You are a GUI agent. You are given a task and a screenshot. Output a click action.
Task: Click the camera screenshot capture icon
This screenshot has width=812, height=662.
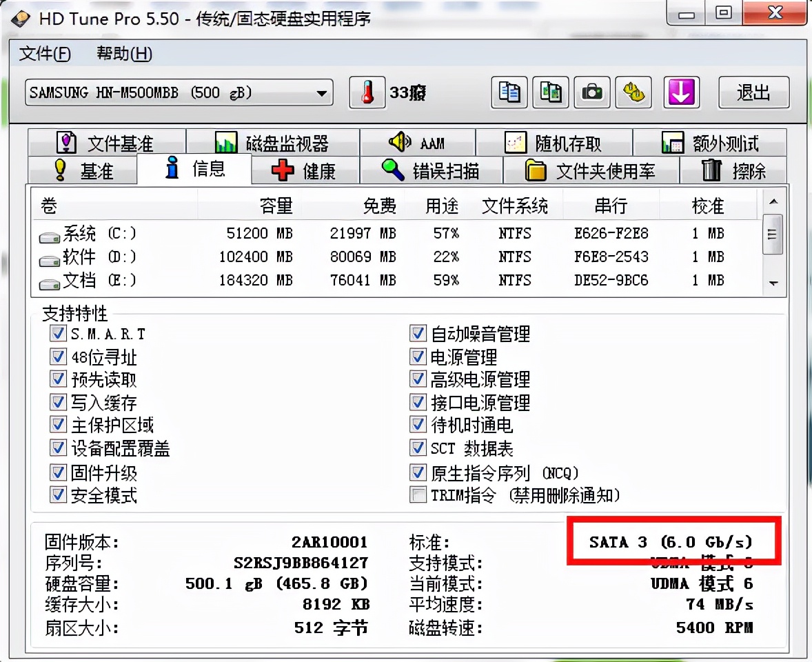point(591,92)
